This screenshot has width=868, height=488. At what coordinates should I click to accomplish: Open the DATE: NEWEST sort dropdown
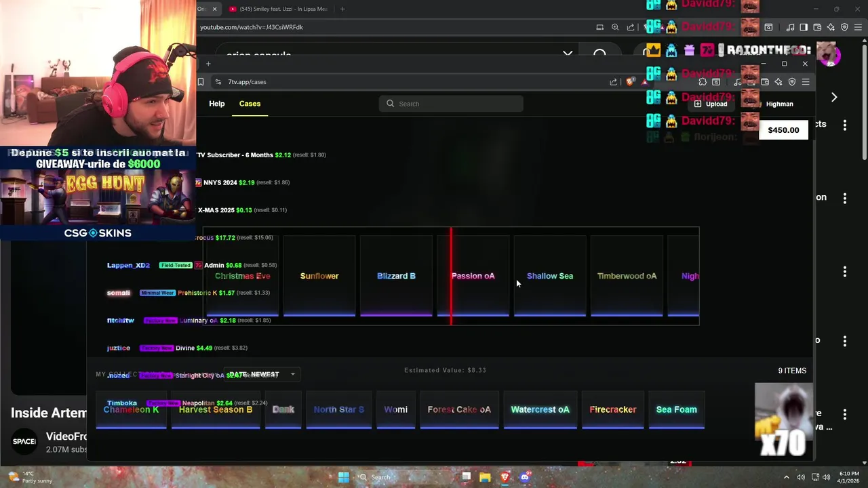click(x=261, y=374)
